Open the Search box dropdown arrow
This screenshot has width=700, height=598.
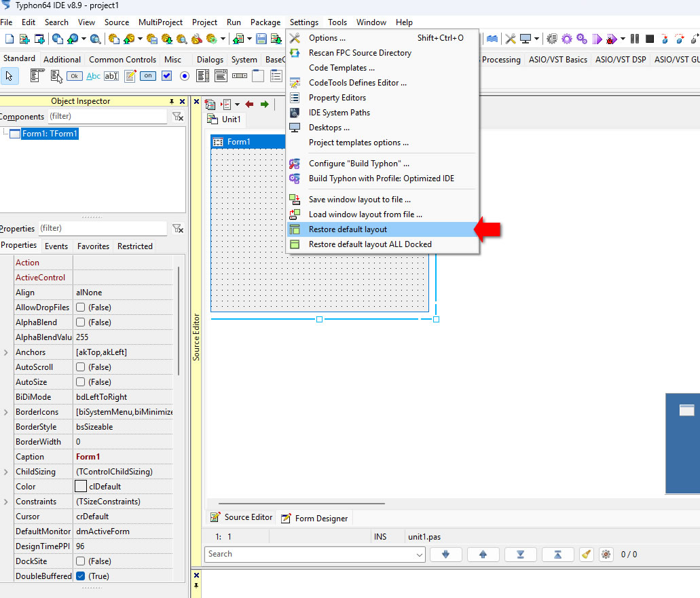click(x=419, y=555)
